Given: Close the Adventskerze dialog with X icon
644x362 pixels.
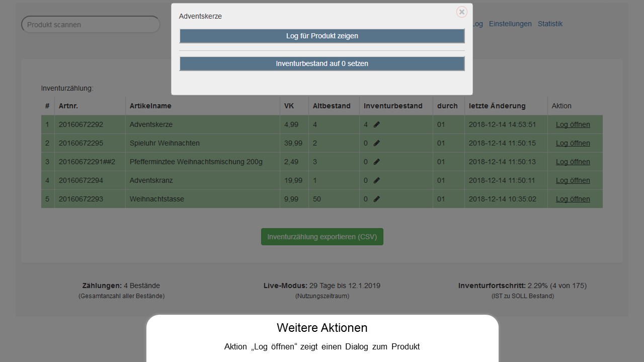Looking at the screenshot, I should [461, 12].
